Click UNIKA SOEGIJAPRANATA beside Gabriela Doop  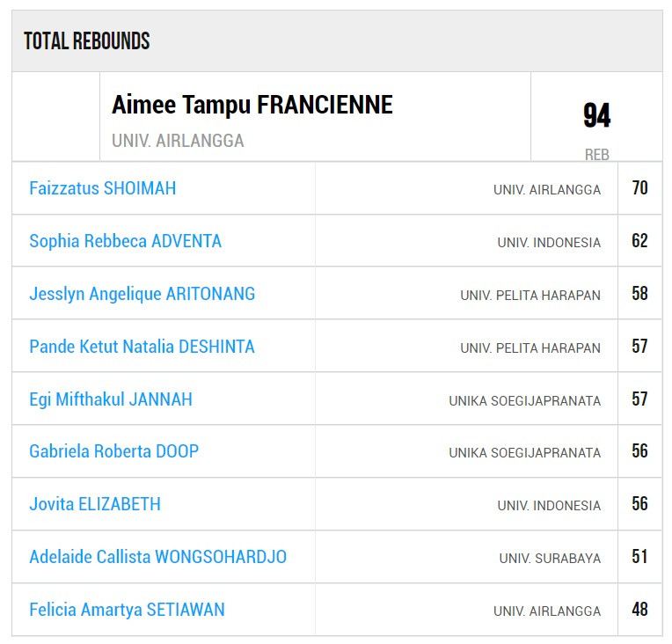524,453
